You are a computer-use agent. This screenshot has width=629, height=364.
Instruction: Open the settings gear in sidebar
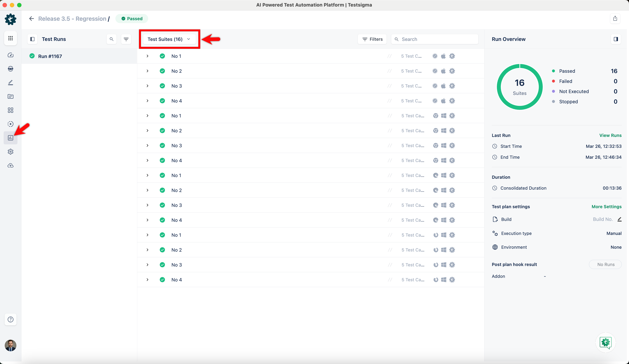click(11, 152)
